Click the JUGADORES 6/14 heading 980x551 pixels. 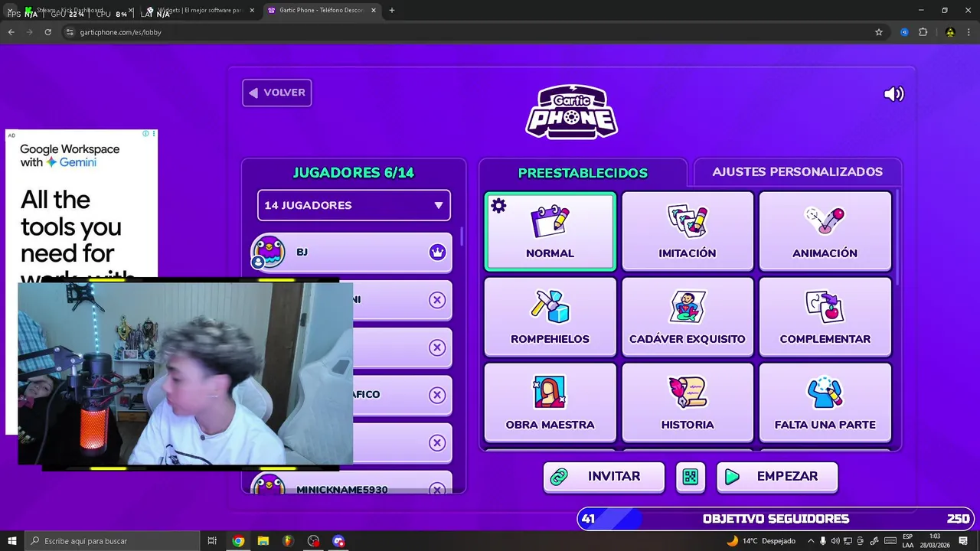(354, 173)
